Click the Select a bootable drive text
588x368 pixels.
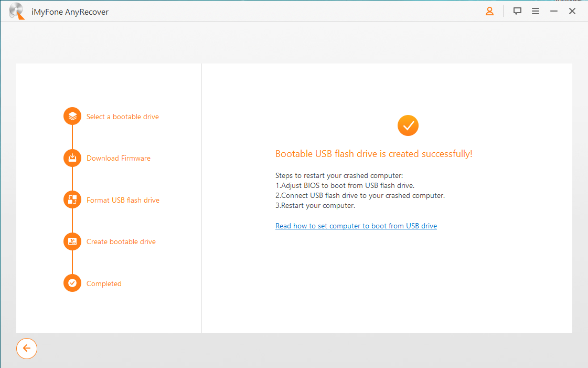pyautogui.click(x=122, y=116)
